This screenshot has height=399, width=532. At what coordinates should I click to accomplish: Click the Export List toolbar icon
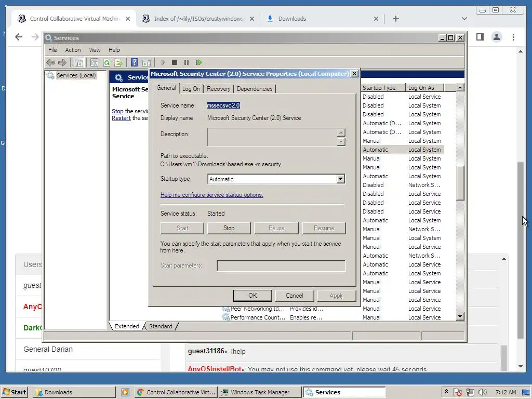[x=118, y=62]
